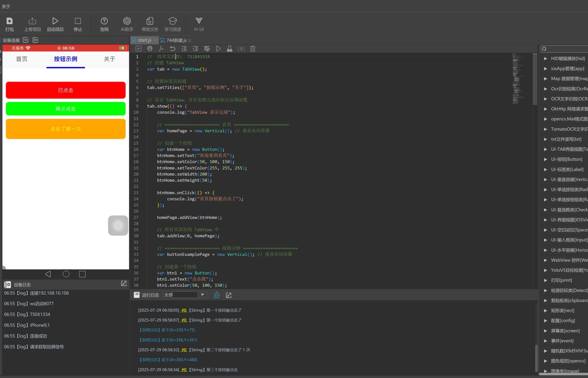
Task: Click the 上传项目 upload icon
Action: 32,24
